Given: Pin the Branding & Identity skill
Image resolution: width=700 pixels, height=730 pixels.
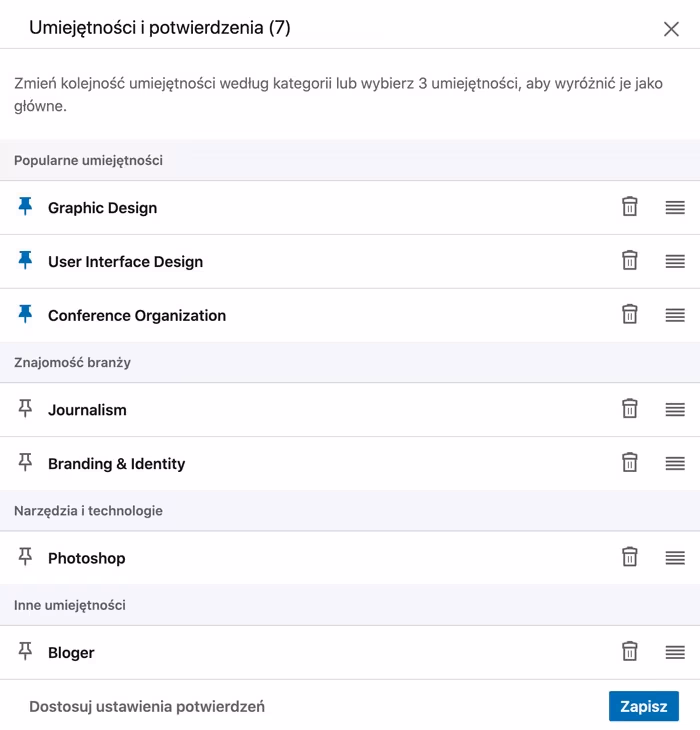Looking at the screenshot, I should tap(25, 463).
